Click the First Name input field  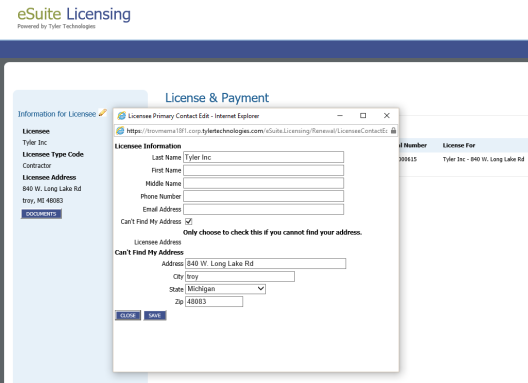tap(263, 170)
